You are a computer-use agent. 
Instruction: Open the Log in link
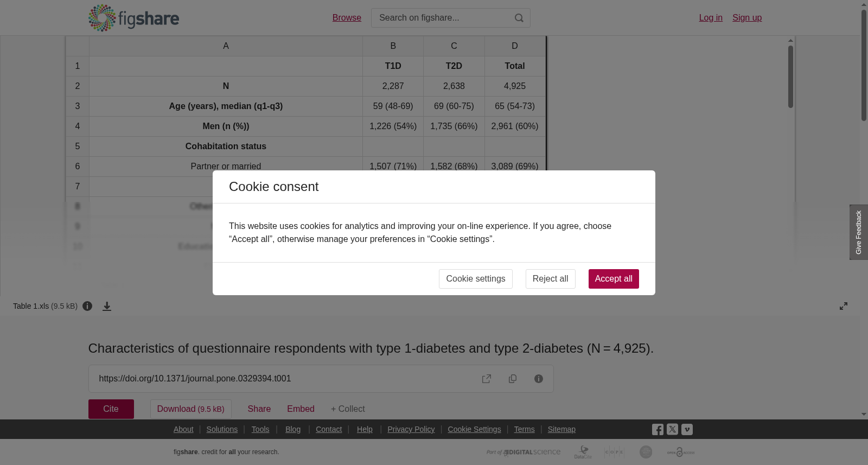pyautogui.click(x=711, y=18)
